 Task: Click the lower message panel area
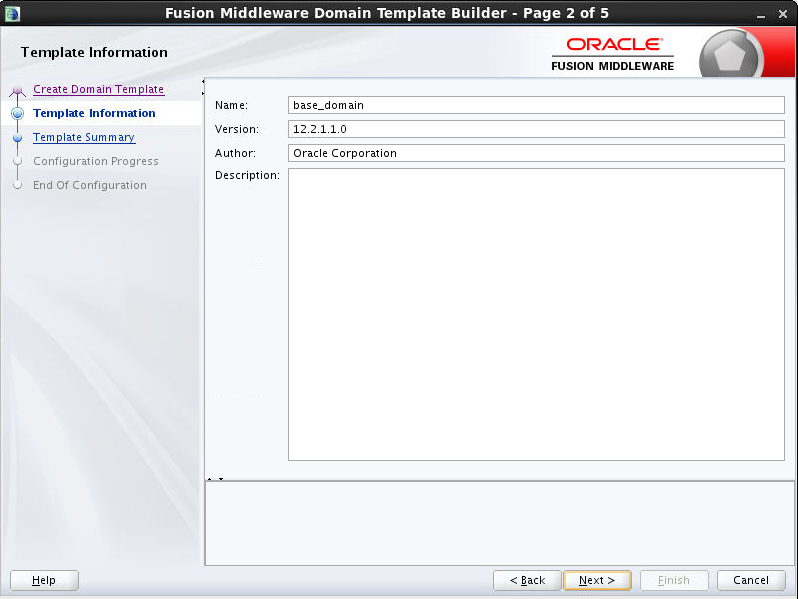[499, 523]
